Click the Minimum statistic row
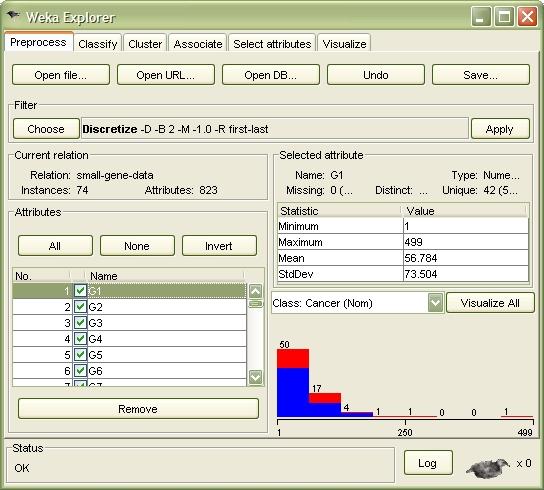The height and width of the screenshot is (490, 544). tap(403, 226)
